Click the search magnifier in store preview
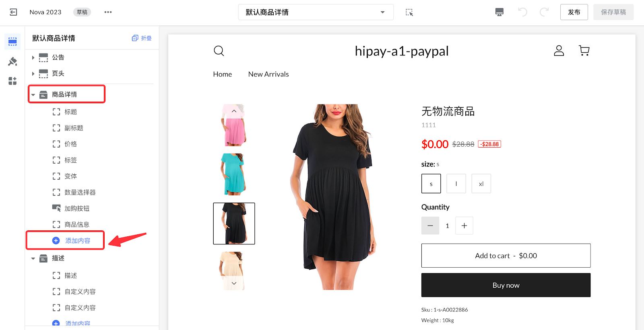 coord(219,51)
